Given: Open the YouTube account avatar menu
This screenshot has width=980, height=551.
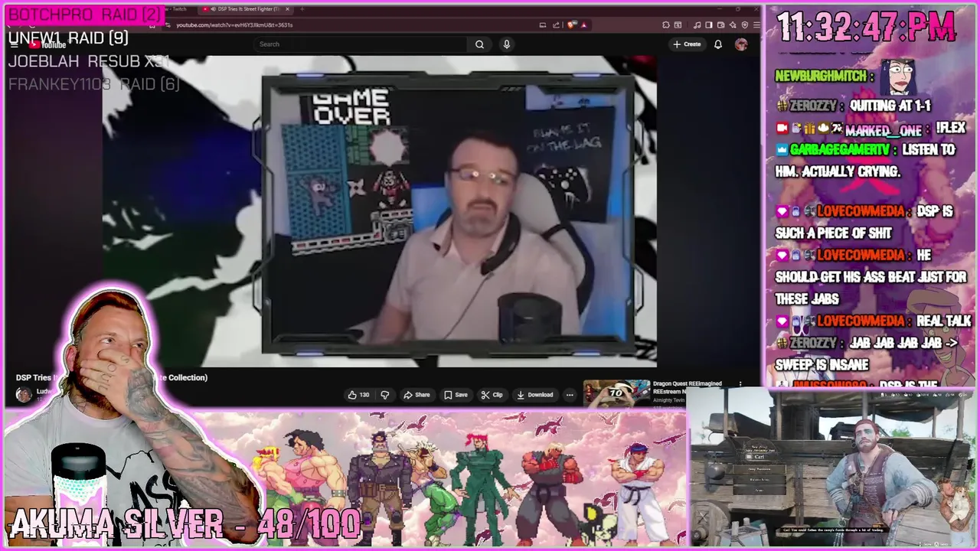Looking at the screenshot, I should pos(741,44).
